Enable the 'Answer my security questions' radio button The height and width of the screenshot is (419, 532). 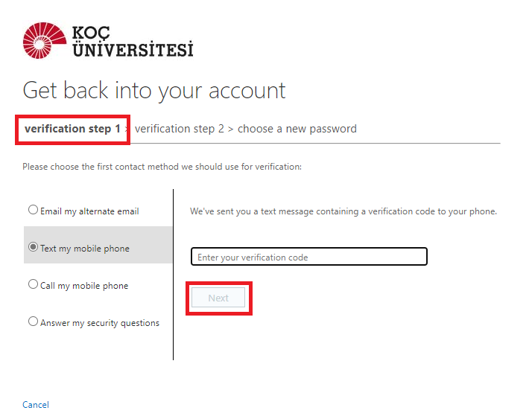[33, 322]
